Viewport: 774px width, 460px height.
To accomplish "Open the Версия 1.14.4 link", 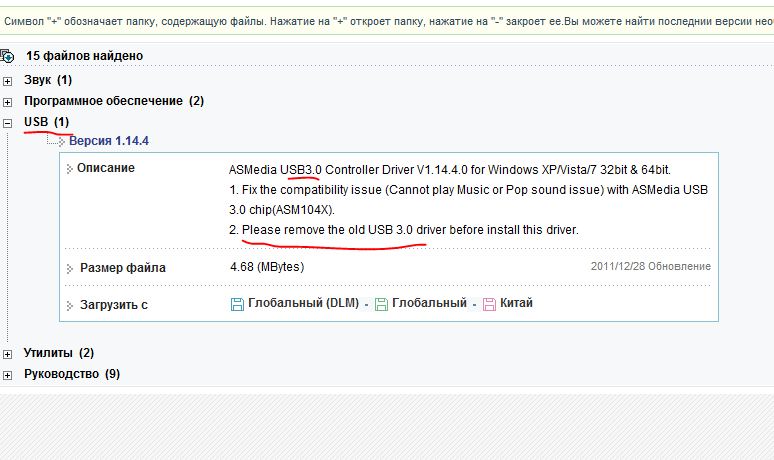I will point(115,141).
